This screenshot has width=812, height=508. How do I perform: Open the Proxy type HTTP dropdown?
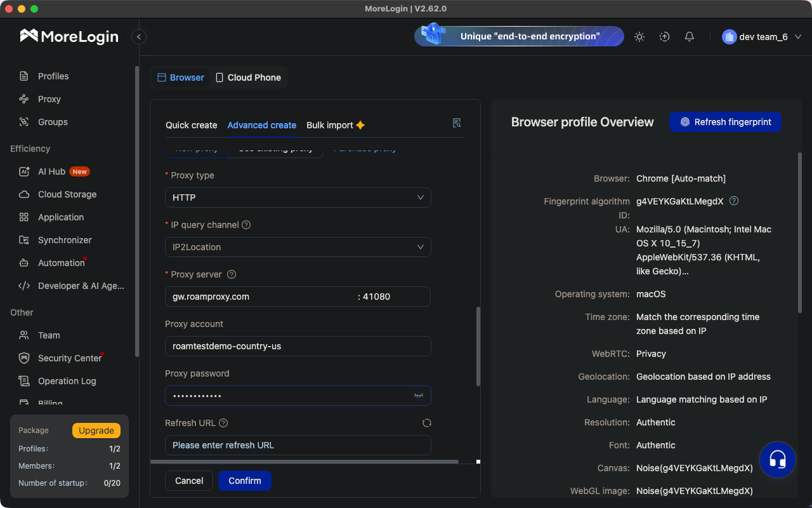point(298,197)
